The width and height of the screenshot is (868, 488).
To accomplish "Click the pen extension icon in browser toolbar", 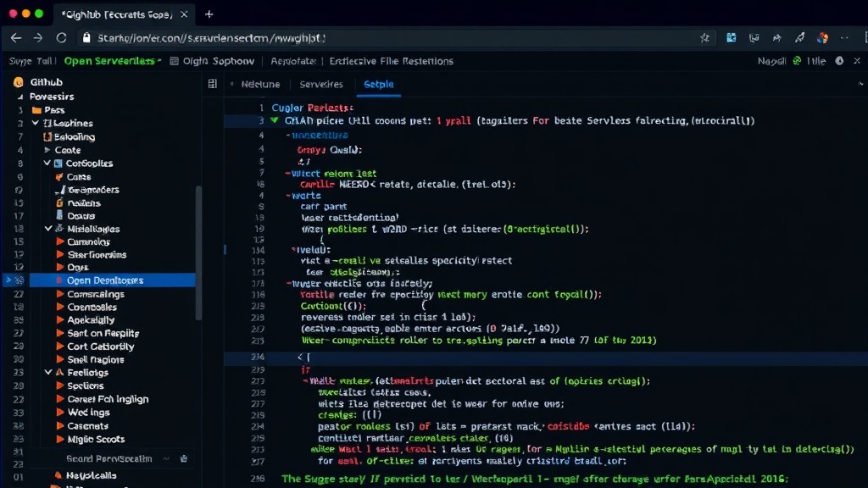I will coord(800,37).
